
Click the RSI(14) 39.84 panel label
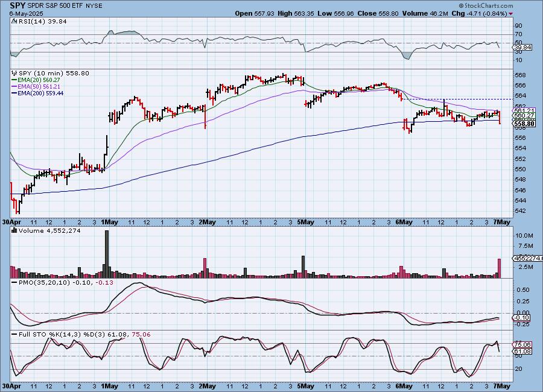click(42, 21)
